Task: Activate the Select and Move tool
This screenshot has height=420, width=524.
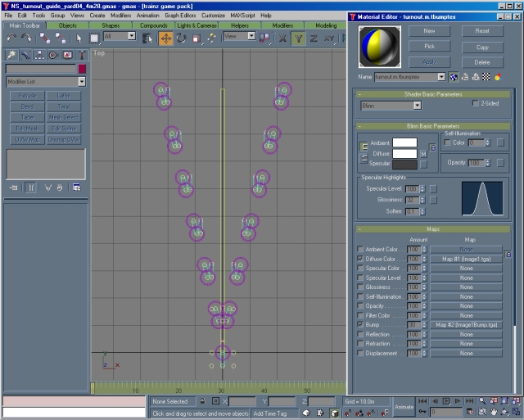Action: click(165, 38)
